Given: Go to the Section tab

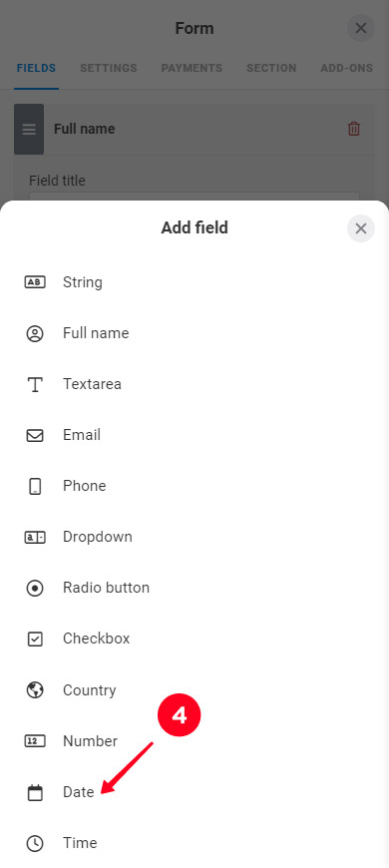Looking at the screenshot, I should [271, 68].
